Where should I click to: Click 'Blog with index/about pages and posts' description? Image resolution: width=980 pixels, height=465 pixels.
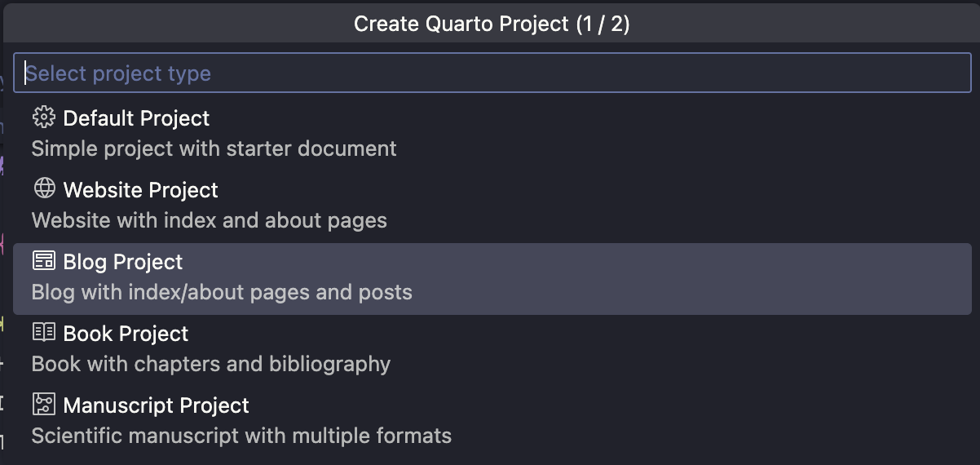click(x=222, y=292)
